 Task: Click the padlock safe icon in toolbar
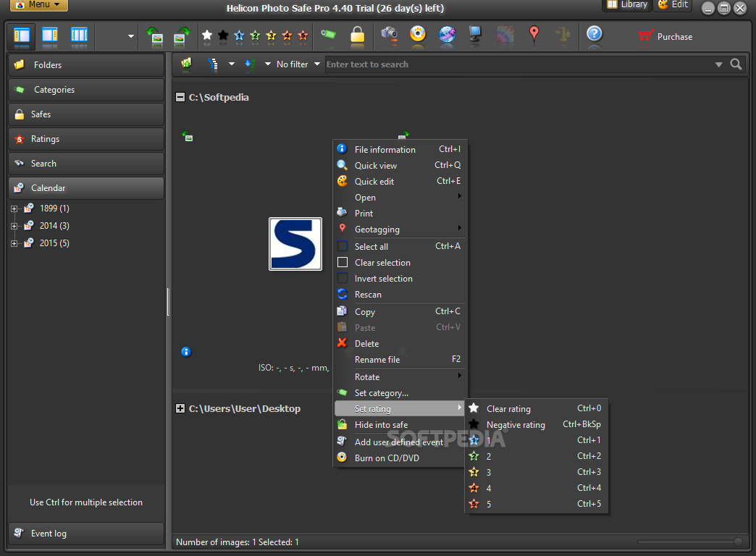357,35
